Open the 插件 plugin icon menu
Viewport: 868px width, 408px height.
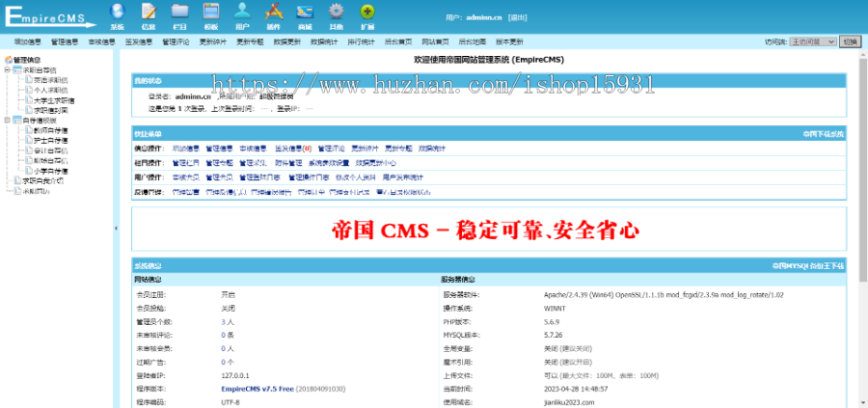[x=274, y=16]
